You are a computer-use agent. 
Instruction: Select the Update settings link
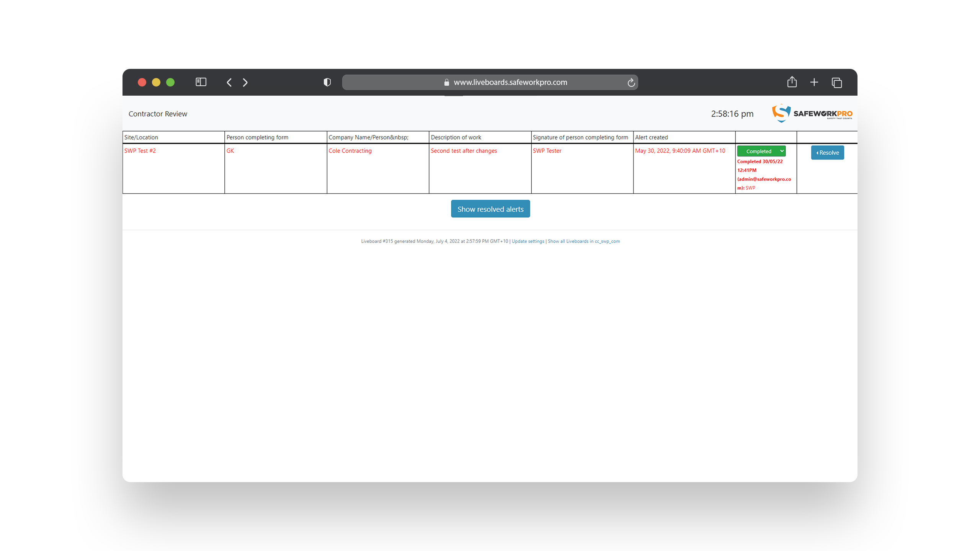coord(528,241)
